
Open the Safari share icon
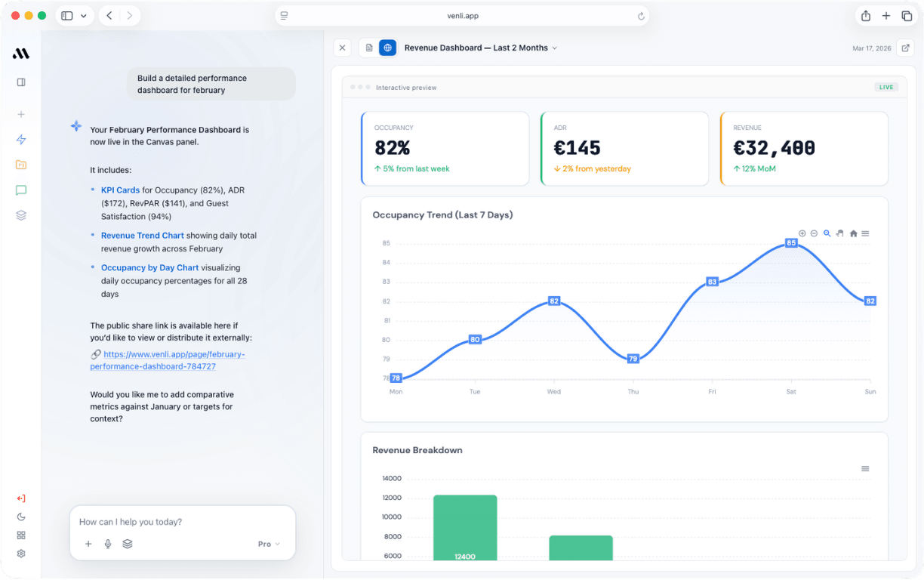coord(866,16)
